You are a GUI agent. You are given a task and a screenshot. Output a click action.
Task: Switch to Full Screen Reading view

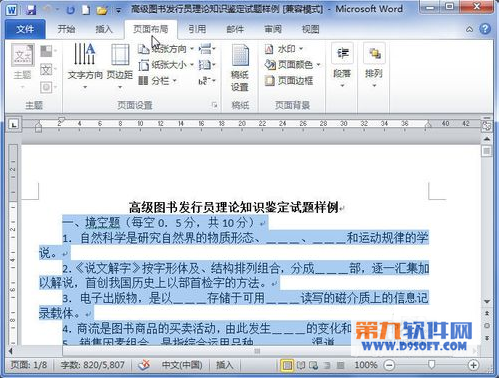(x=301, y=366)
